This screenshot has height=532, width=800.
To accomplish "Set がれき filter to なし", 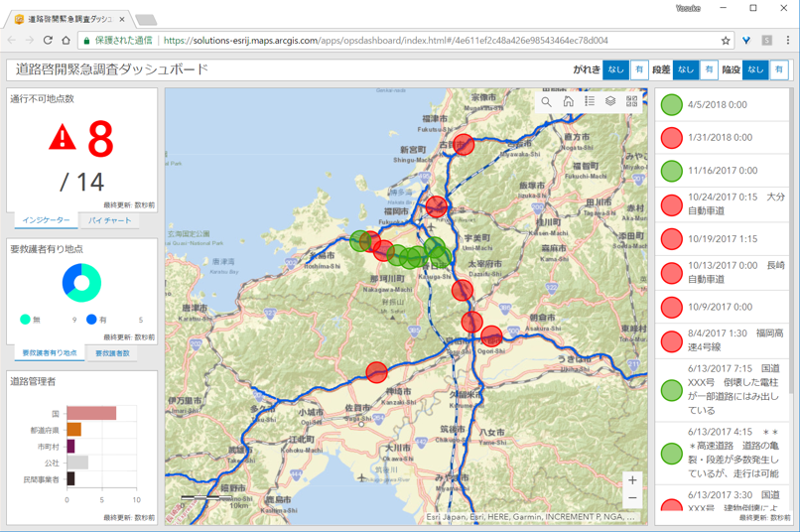I will click(615, 69).
